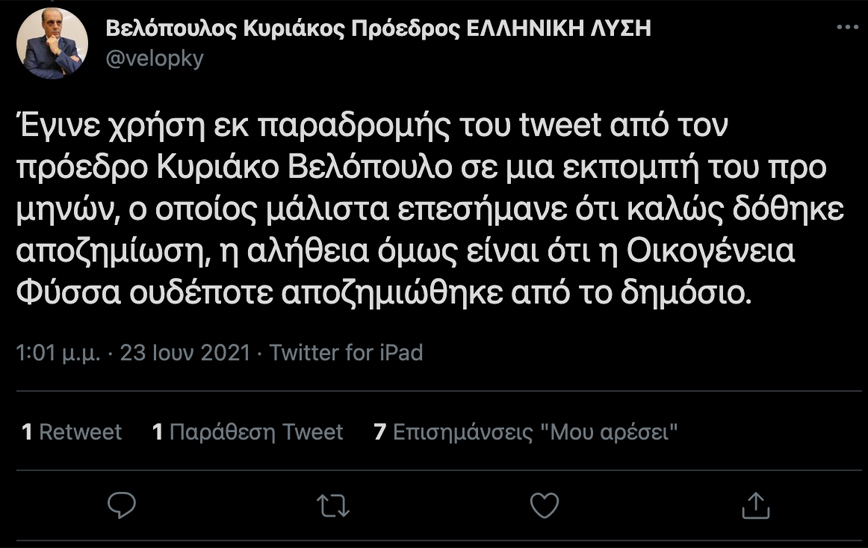Image resolution: width=868 pixels, height=548 pixels.
Task: Open the share icon below the tweet
Action: coord(755,503)
